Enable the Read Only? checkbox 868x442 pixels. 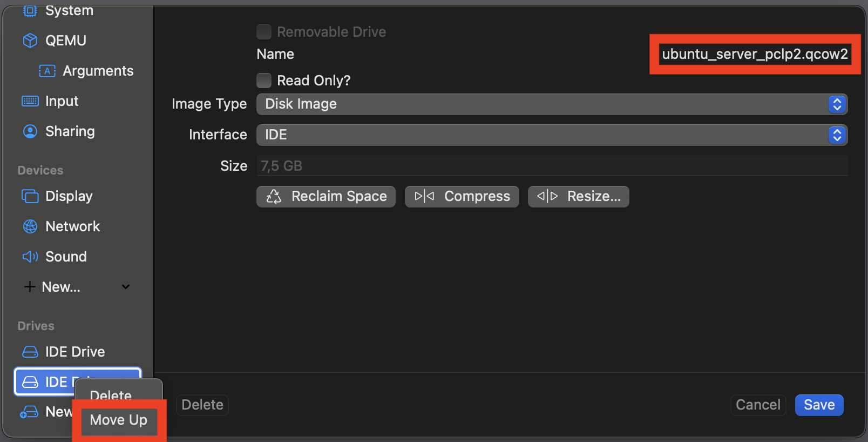264,81
